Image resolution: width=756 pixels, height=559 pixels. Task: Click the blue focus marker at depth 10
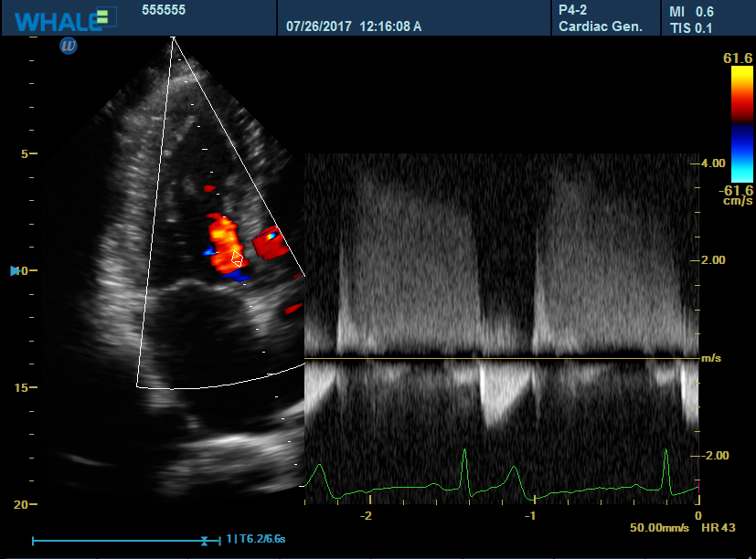15,271
